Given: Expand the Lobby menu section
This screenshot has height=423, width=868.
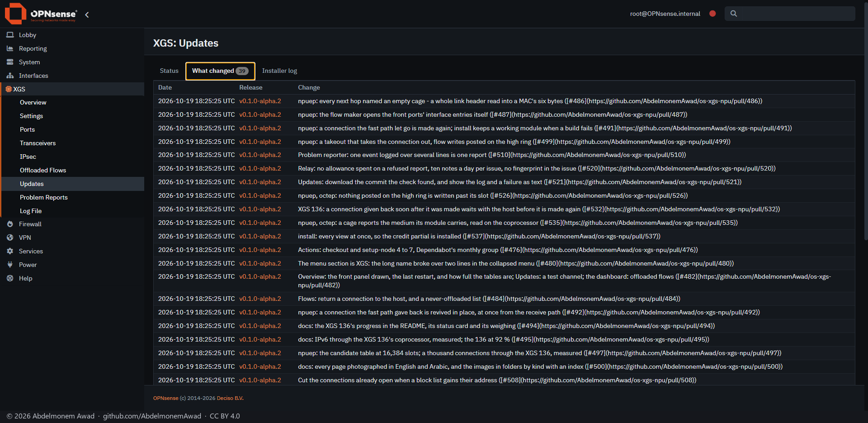Looking at the screenshot, I should [x=72, y=35].
